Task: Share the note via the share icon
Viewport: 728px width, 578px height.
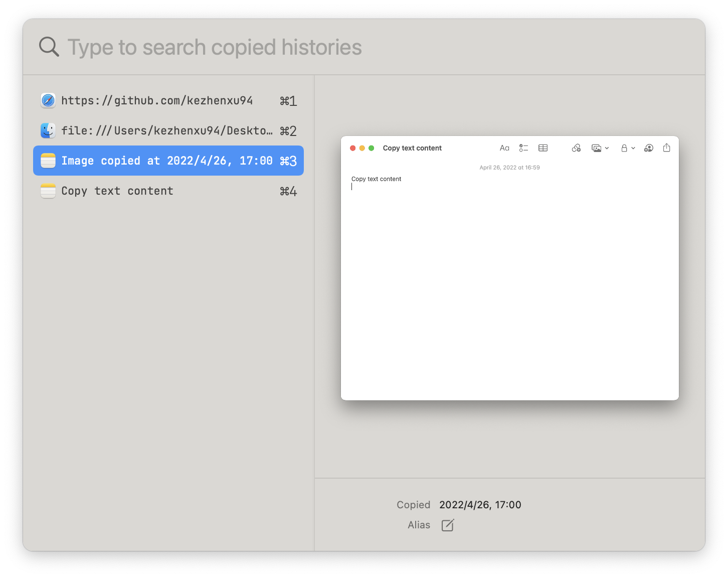Action: coord(666,148)
